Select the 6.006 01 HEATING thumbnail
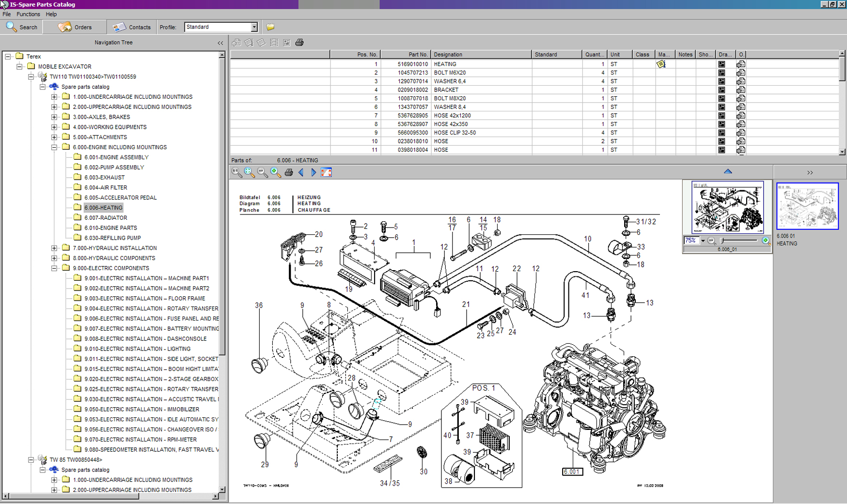This screenshot has width=847, height=504. 807,206
